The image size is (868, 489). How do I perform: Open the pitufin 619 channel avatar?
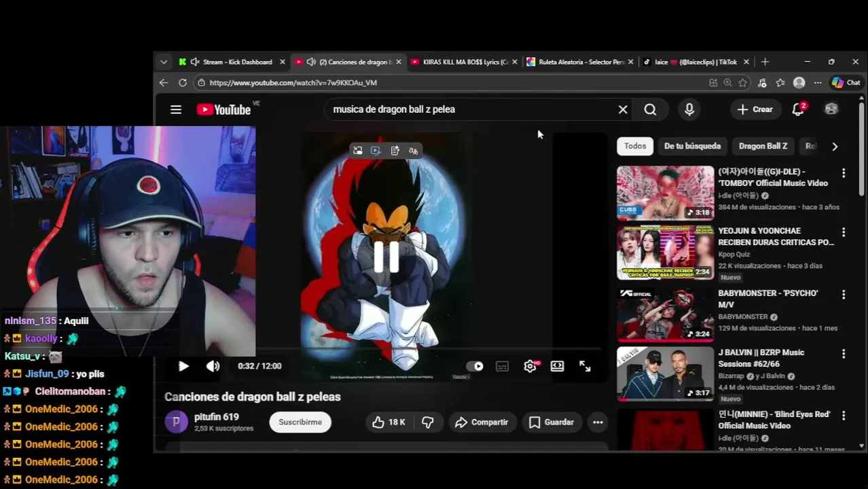tap(176, 422)
